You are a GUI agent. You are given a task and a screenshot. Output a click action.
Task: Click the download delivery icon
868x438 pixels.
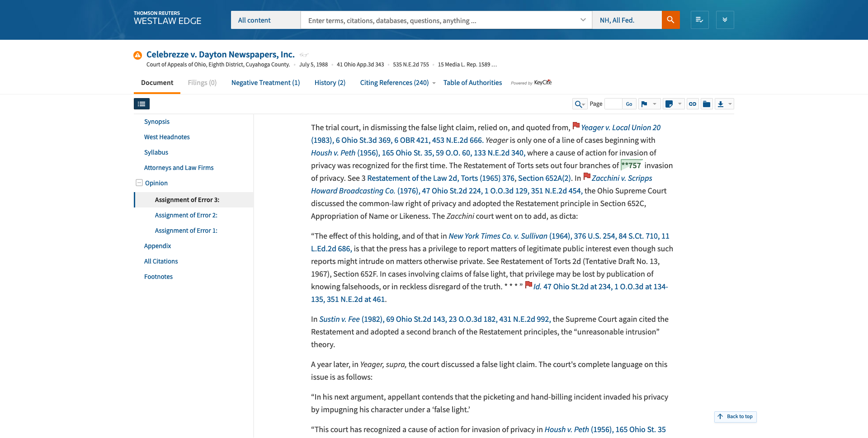tap(721, 104)
